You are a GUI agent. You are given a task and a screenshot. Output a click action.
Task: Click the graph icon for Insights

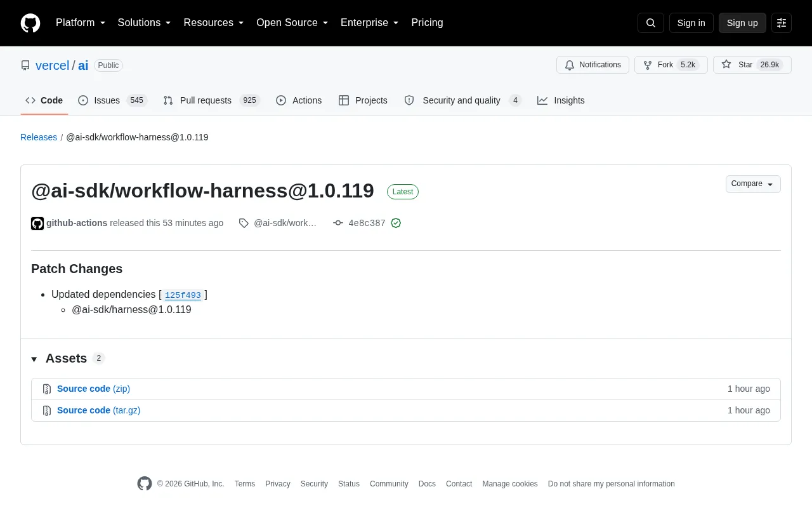pyautogui.click(x=542, y=100)
